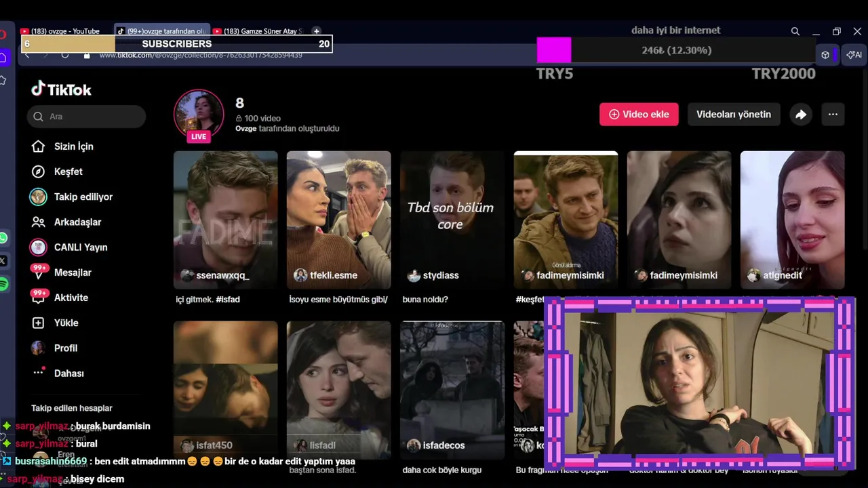This screenshot has width=868, height=488.
Task: Click the address bar padlock icon
Action: click(x=87, y=55)
